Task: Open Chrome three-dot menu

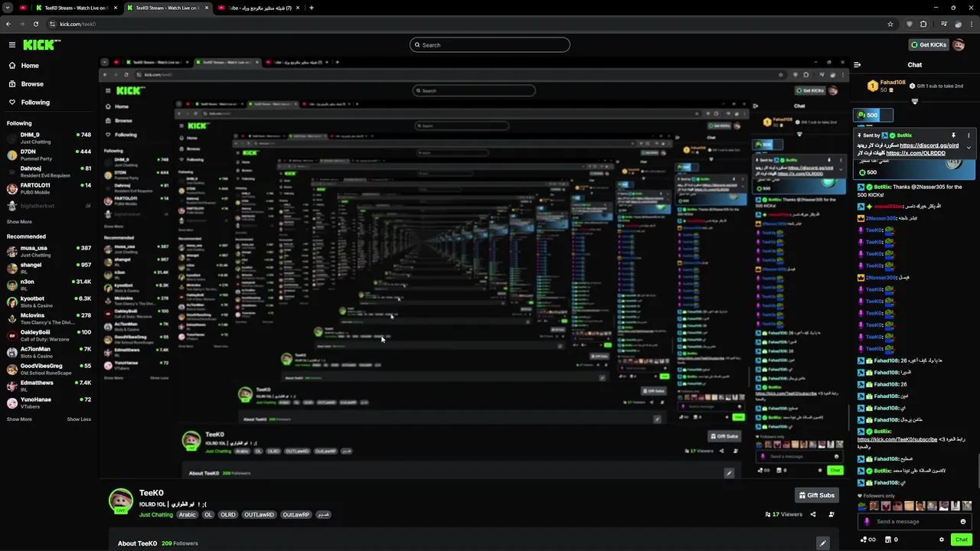Action: click(x=971, y=24)
